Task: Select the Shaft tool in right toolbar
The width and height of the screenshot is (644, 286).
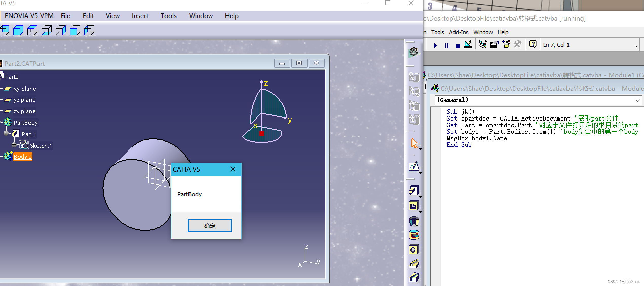Action: pos(414,221)
